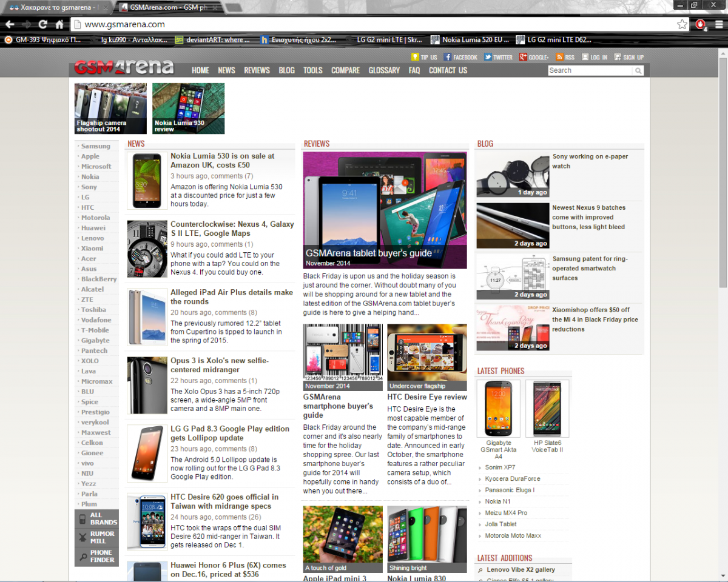Viewport: 728px width, 582px height.
Task: Open the Chrome hamburger menu
Action: pyautogui.click(x=719, y=24)
